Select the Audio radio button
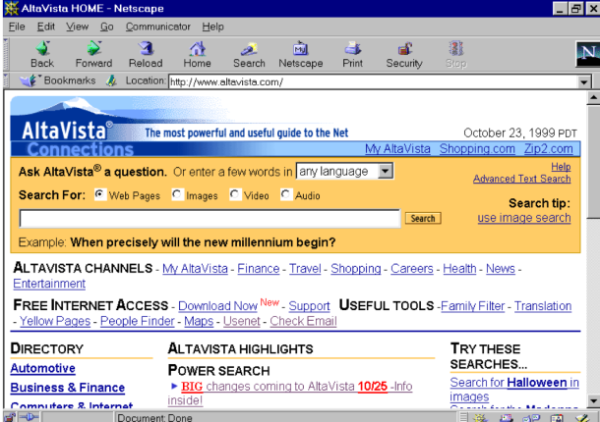The width and height of the screenshot is (600, 422). pos(286,195)
